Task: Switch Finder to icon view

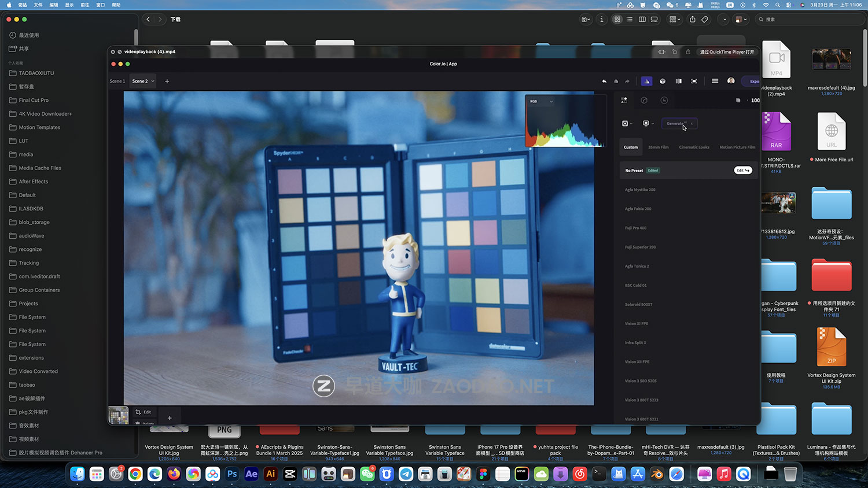Action: tap(617, 19)
